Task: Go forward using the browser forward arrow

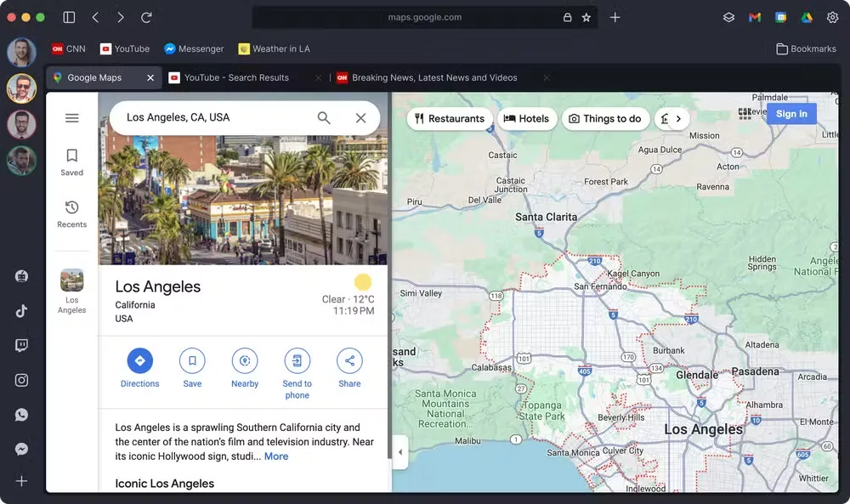Action: (121, 17)
